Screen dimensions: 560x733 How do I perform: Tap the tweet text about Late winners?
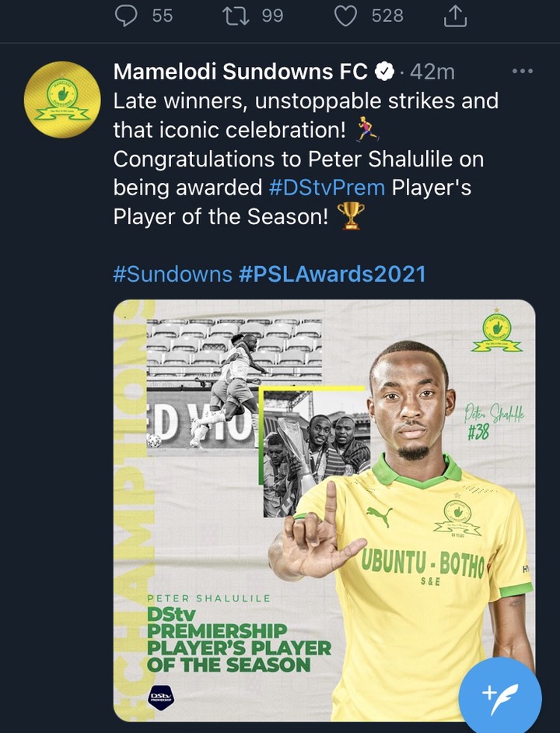[305, 101]
